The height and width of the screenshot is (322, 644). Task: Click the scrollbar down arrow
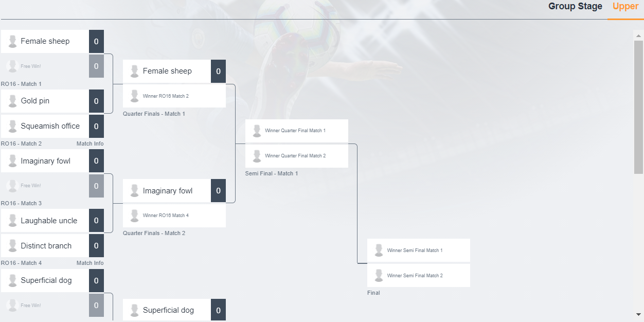click(x=638, y=314)
